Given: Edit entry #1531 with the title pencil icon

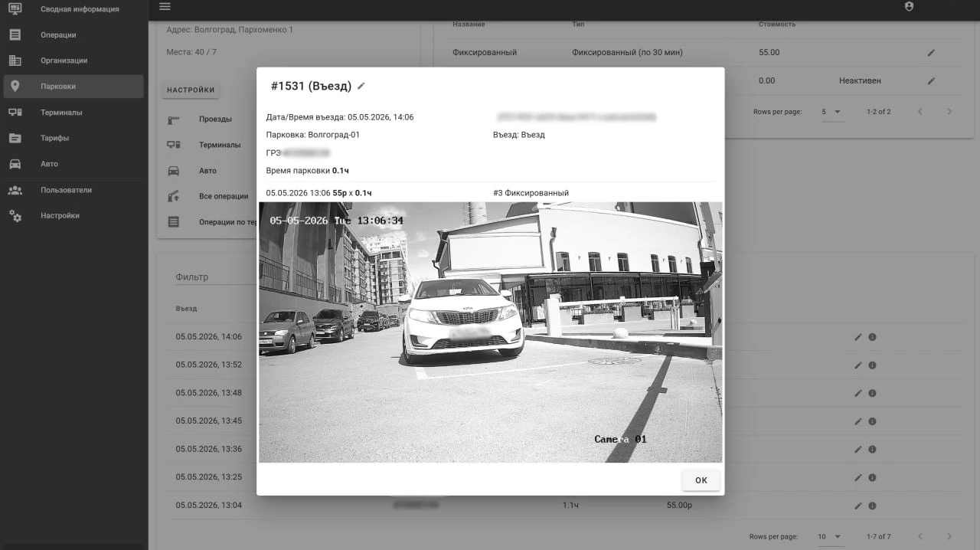Looking at the screenshot, I should coord(361,86).
